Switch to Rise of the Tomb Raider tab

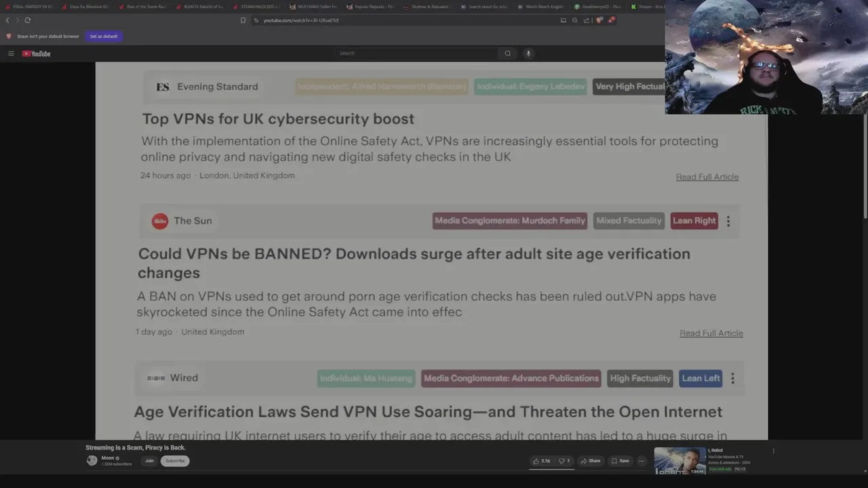(x=142, y=7)
